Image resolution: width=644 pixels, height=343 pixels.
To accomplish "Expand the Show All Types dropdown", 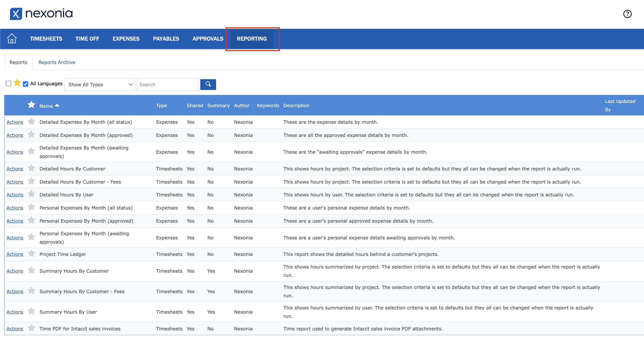I will (x=100, y=84).
